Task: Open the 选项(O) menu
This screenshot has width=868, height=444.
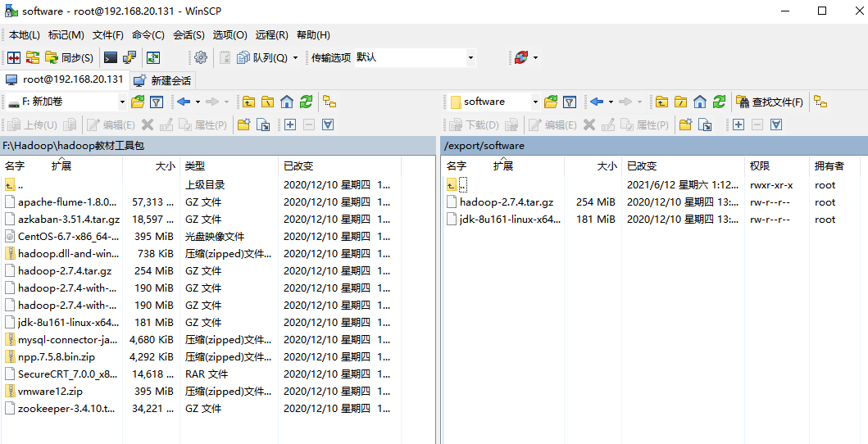Action: (x=229, y=35)
